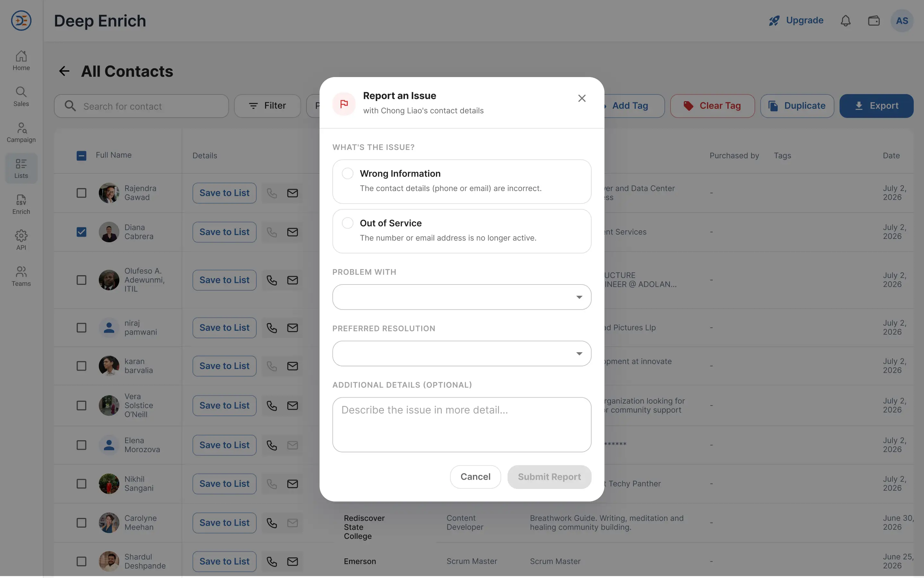Click the Clear Tag button

pos(712,106)
